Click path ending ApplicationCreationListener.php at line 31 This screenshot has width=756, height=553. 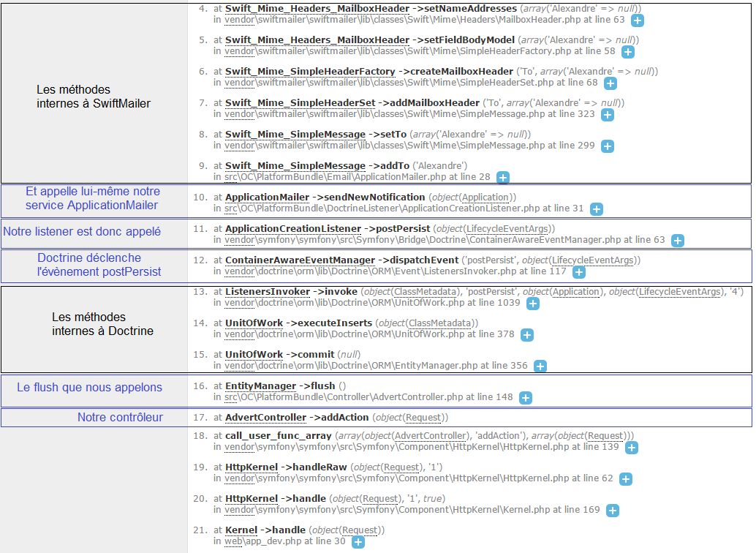(382, 208)
